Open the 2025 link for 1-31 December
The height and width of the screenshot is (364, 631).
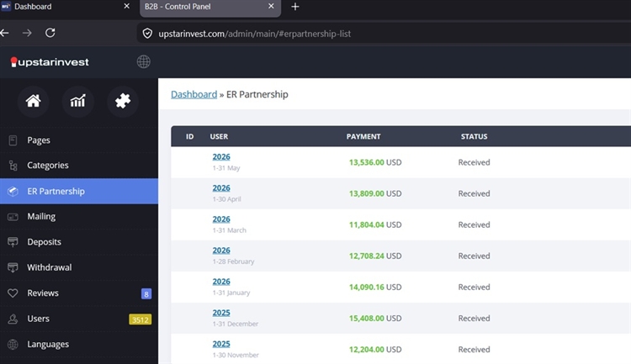tap(221, 313)
